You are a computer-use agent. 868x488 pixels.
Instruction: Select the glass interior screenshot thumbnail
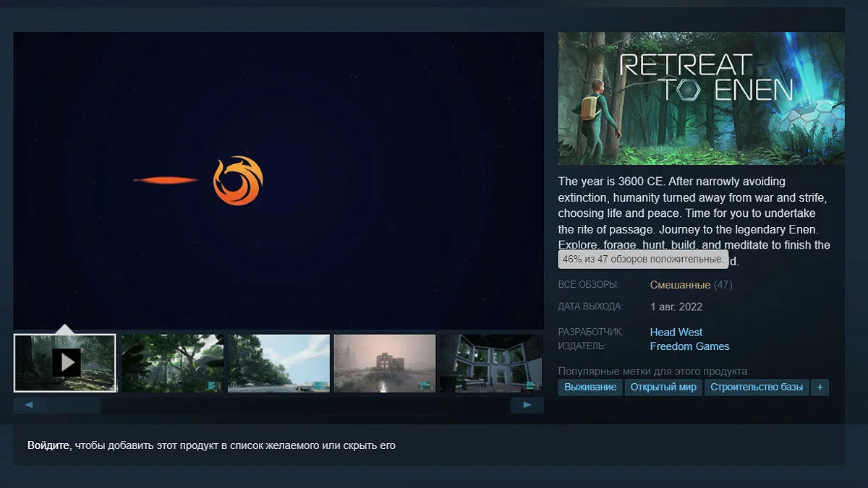[x=491, y=363]
